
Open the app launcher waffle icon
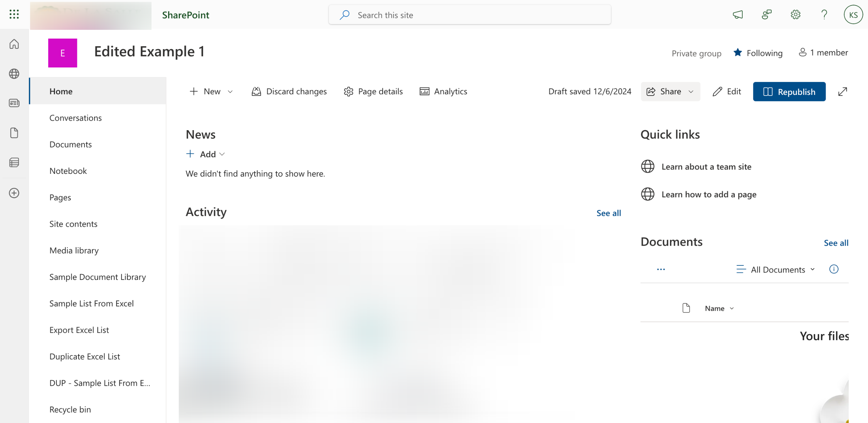click(x=14, y=14)
